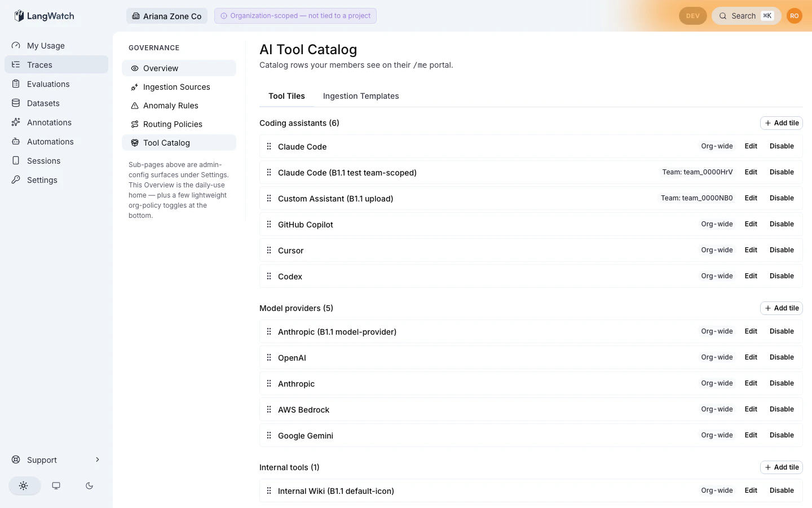The image size is (812, 508).
Task: Add tile to Coding assistants
Action: pos(782,123)
